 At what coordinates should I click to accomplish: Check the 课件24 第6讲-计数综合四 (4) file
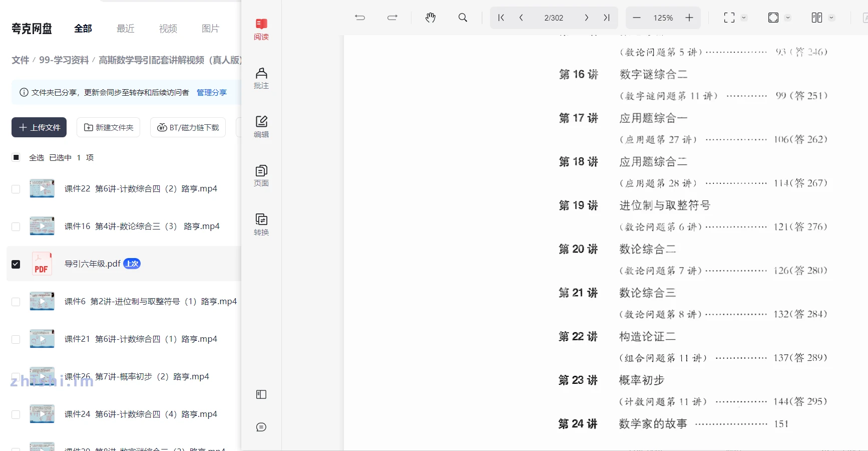click(x=16, y=414)
